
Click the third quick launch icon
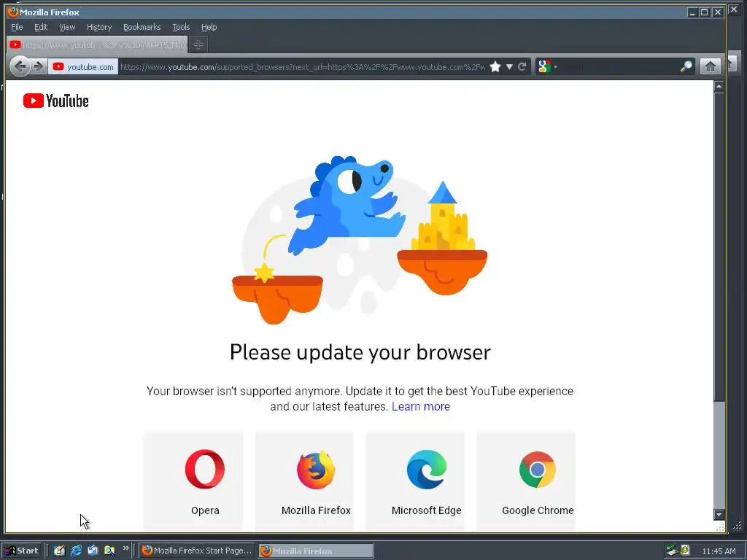click(x=93, y=551)
